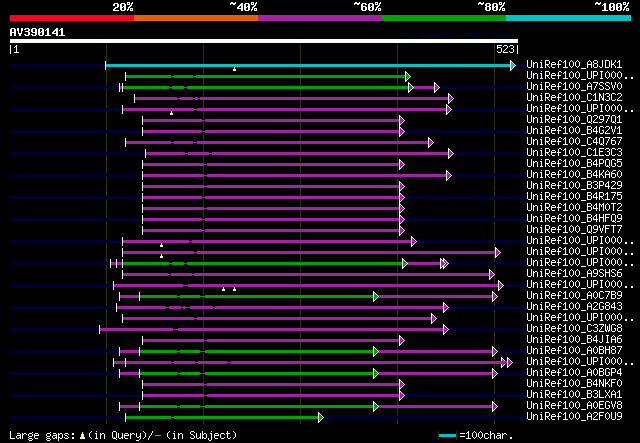Open the UniRef100_C1N3C2 hit label
Screen dimensions: 640x443
tap(574, 97)
